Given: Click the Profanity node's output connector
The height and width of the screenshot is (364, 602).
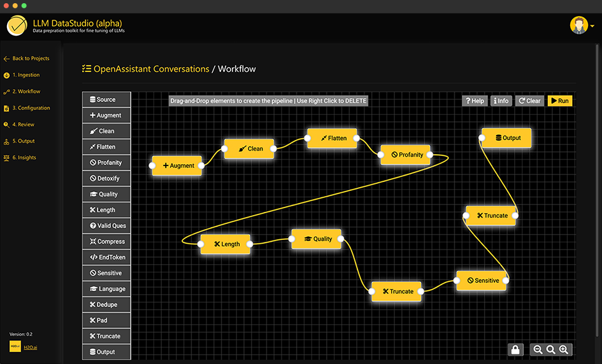Looking at the screenshot, I should (429, 155).
